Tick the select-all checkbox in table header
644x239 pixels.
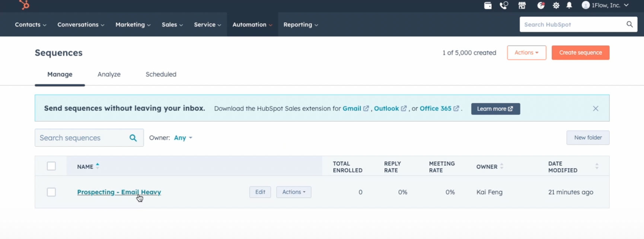51,166
